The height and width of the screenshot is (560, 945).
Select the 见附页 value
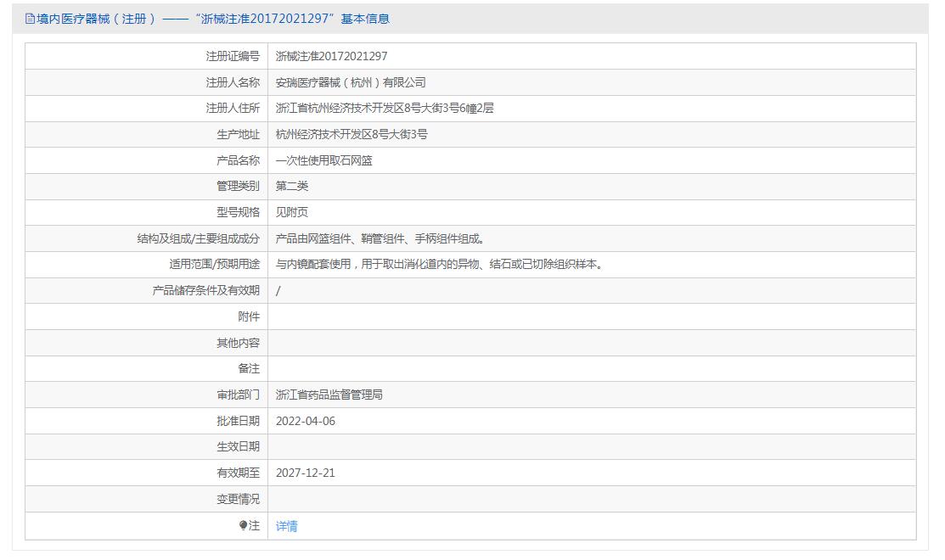tap(292, 212)
